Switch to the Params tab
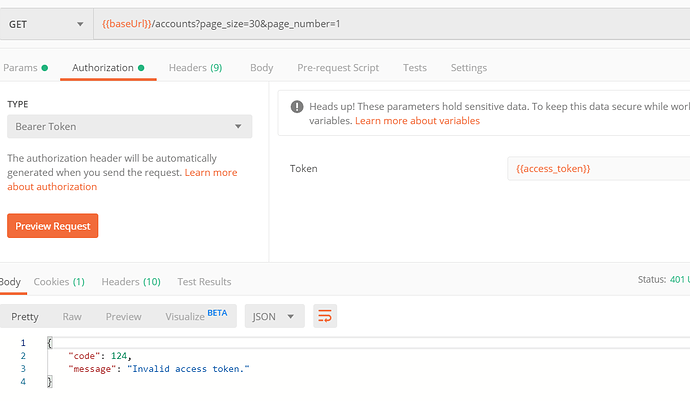Image resolution: width=690 pixels, height=401 pixels. [21, 68]
